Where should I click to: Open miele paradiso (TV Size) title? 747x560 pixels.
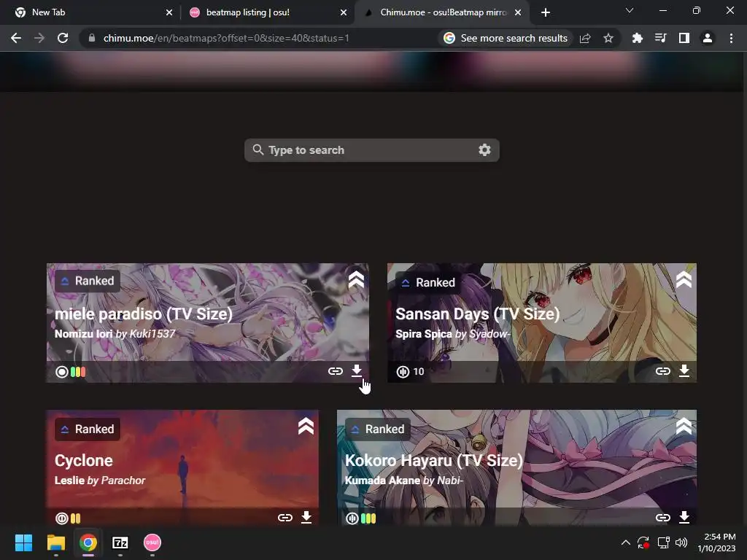pos(144,314)
